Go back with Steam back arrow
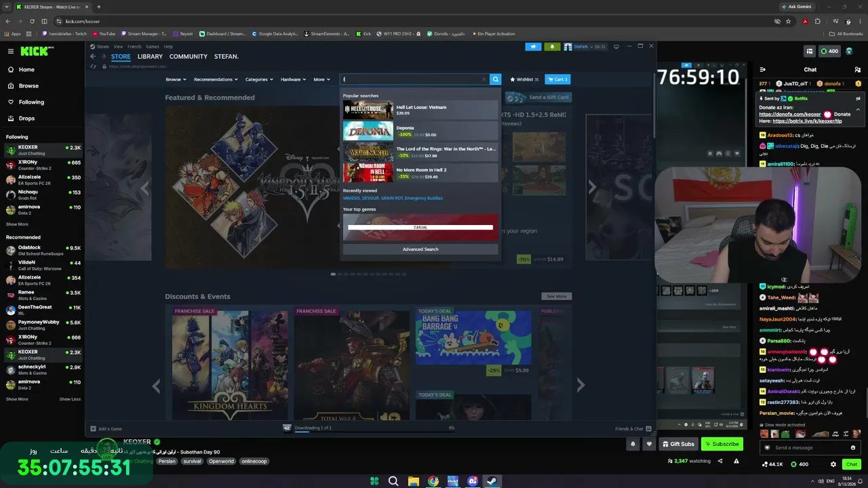This screenshot has height=488, width=868. (93, 56)
